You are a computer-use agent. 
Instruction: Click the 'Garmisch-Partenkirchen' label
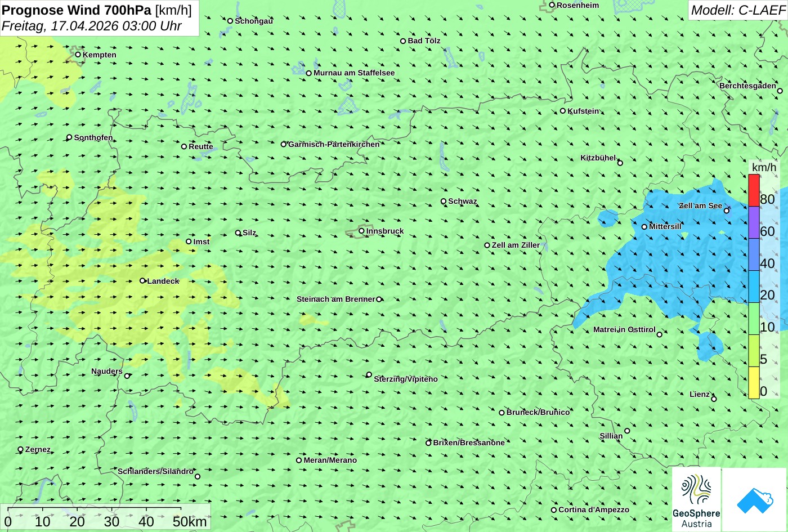point(334,144)
